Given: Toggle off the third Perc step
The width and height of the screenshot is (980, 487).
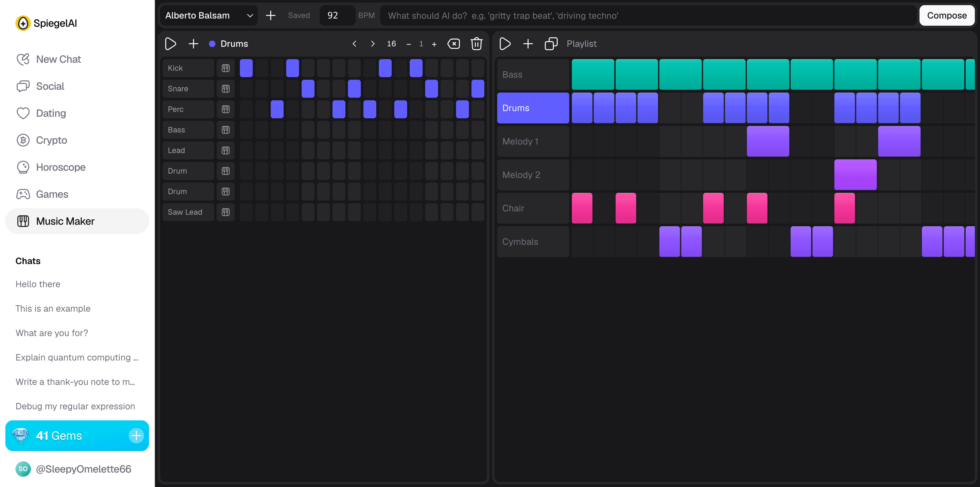Looking at the screenshot, I should (277, 109).
